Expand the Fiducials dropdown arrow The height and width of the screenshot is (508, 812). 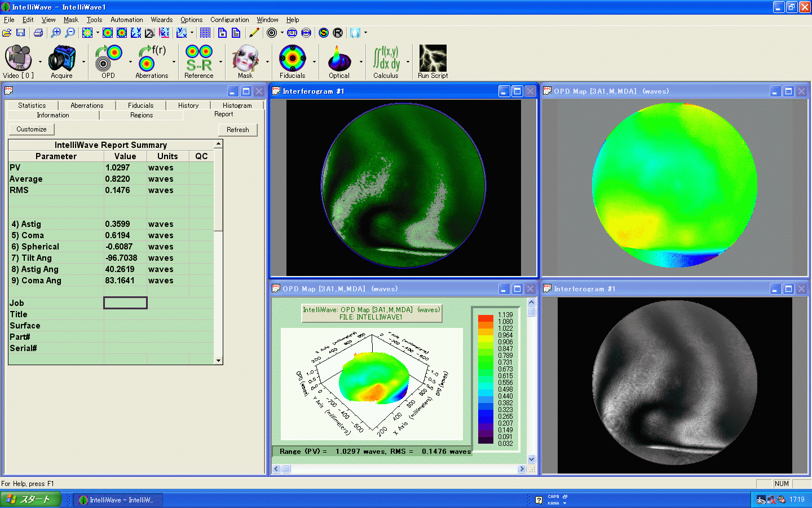314,62
